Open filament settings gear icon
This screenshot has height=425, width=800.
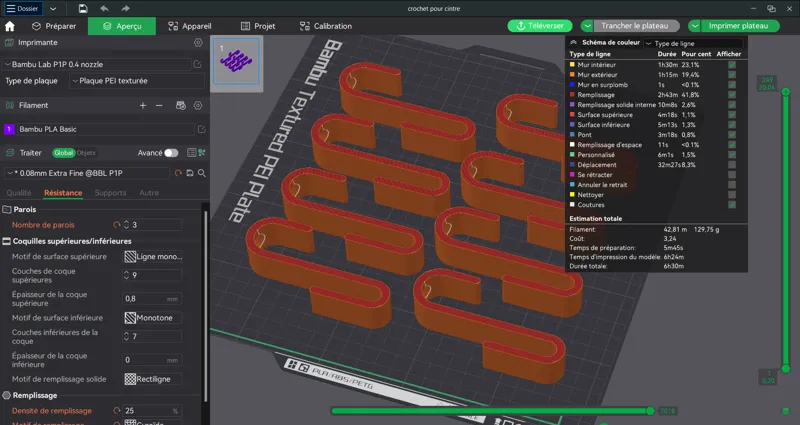coord(198,105)
